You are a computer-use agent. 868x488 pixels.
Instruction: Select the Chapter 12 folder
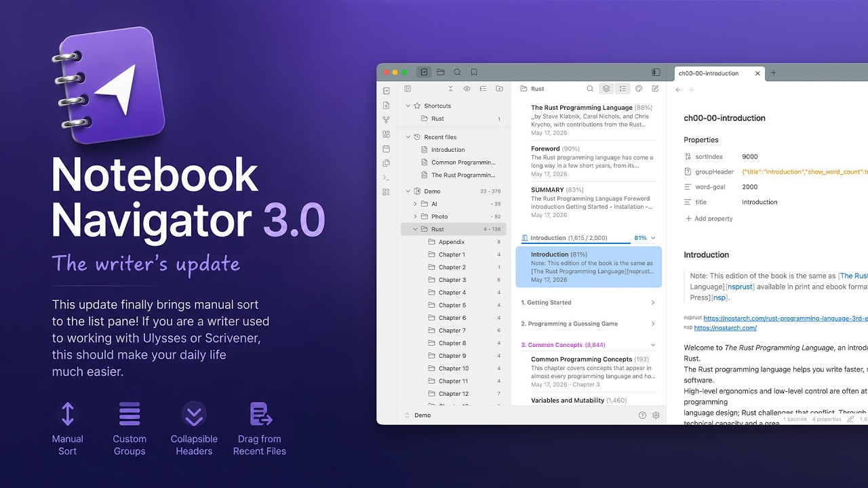pyautogui.click(x=454, y=394)
